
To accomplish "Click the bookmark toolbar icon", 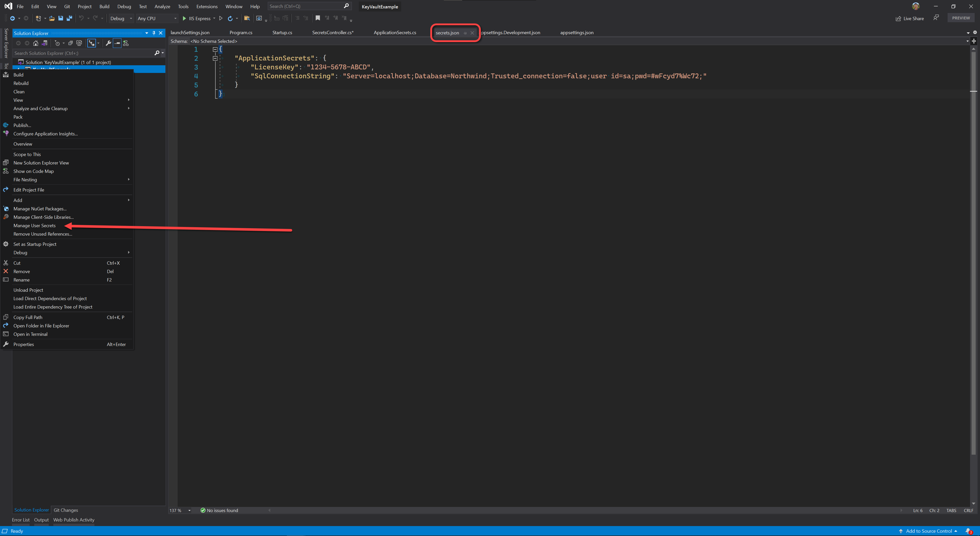I will pyautogui.click(x=318, y=18).
